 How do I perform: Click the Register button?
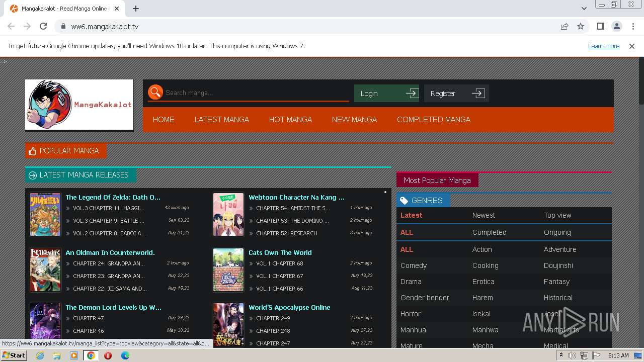coord(456,93)
